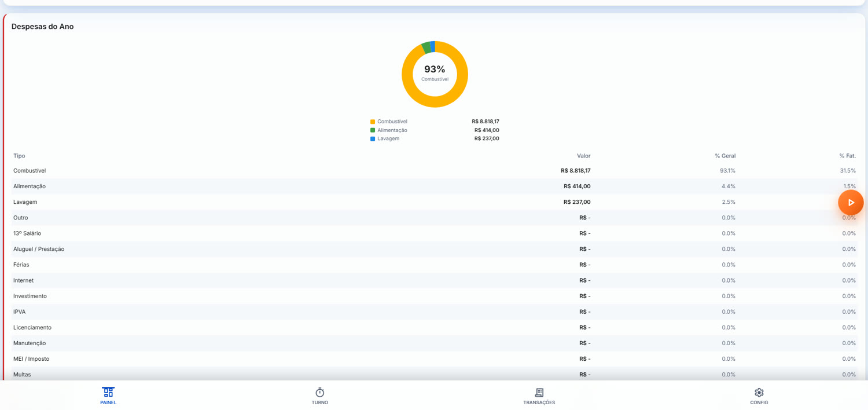
Task: Select the Outro row label
Action: pos(21,218)
